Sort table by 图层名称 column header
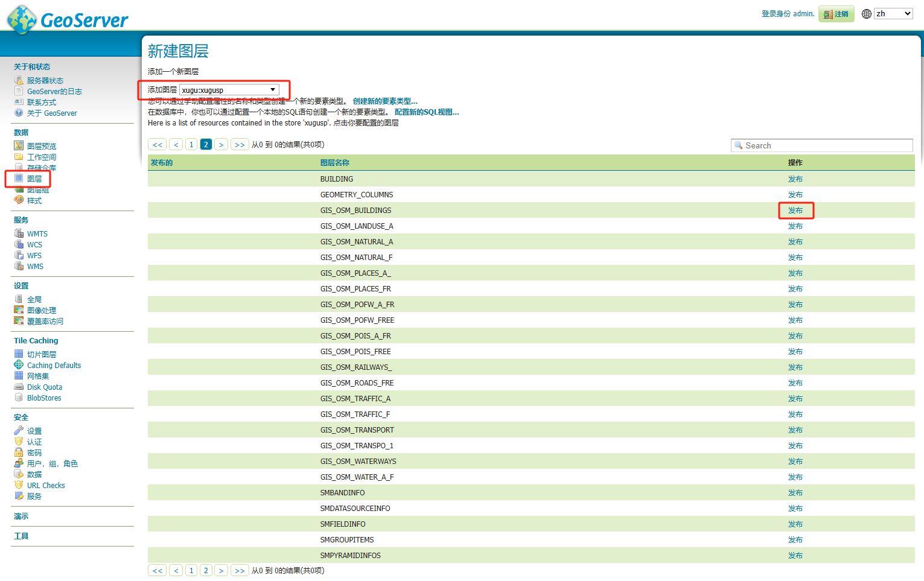Viewport: 924px width, 581px height. [x=335, y=163]
